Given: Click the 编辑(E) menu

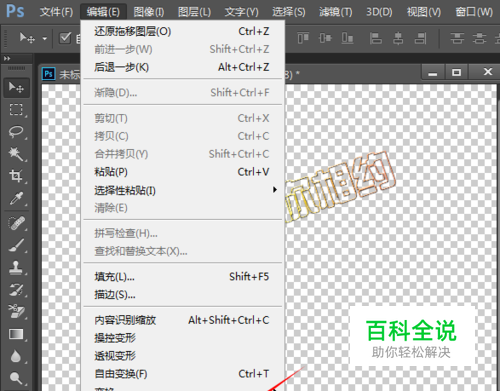Looking at the screenshot, I should [103, 12].
